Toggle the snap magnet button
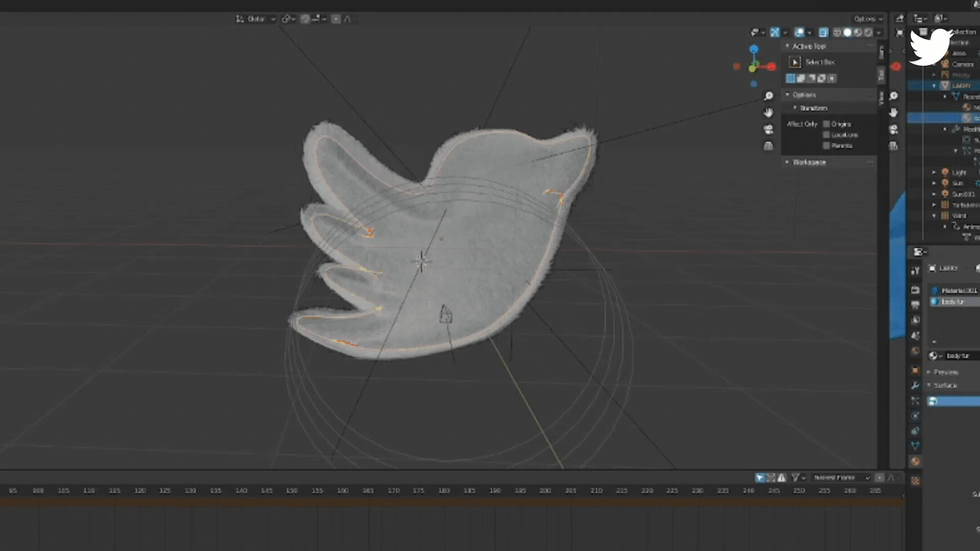Image resolution: width=980 pixels, height=551 pixels. pyautogui.click(x=305, y=18)
